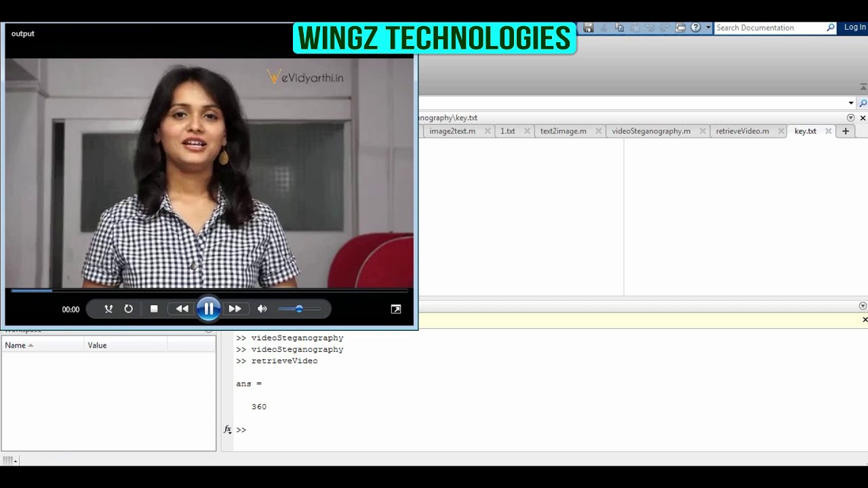Click the Redo icon in MATLAB toolbar
The image size is (868, 488).
[665, 28]
